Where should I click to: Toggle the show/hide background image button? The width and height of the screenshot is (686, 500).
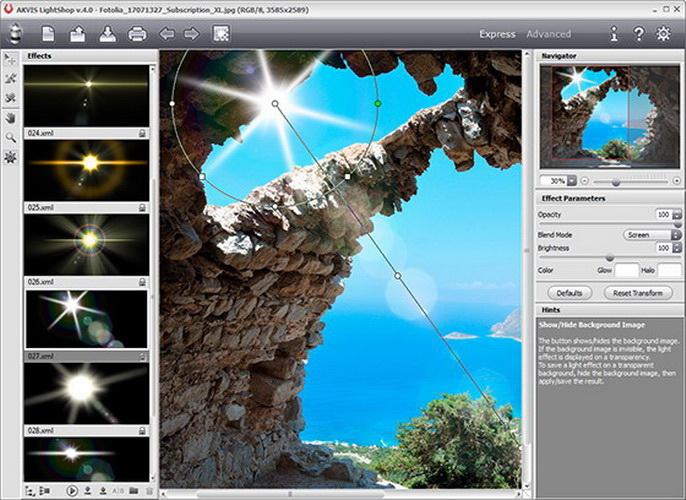[x=222, y=34]
